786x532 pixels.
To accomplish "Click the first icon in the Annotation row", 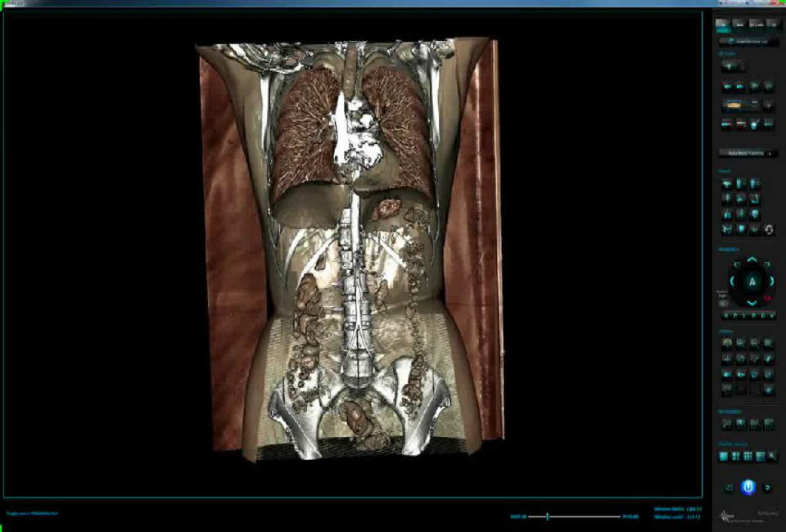I will click(726, 423).
